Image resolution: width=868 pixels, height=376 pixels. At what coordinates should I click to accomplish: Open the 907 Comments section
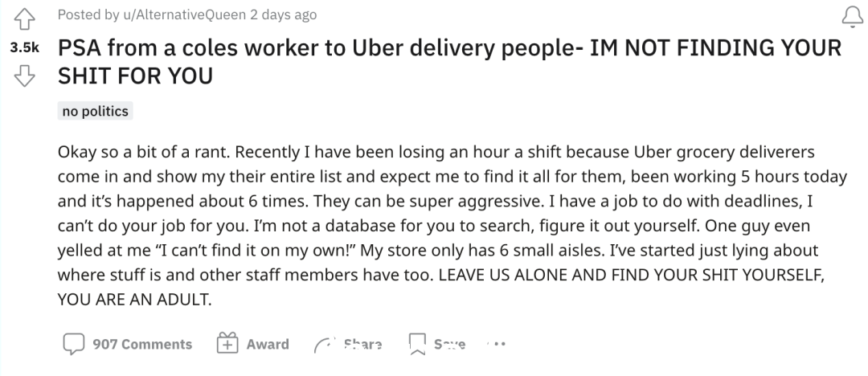(x=142, y=345)
